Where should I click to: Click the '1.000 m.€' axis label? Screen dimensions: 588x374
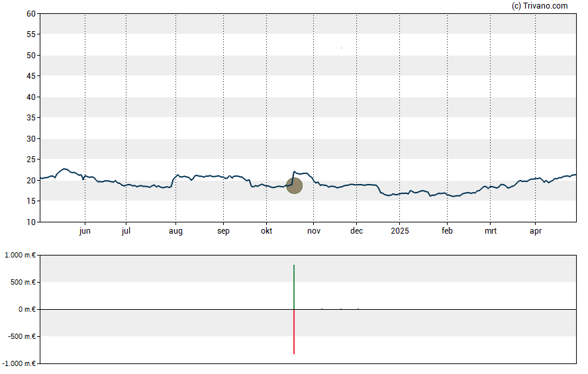coord(21,256)
